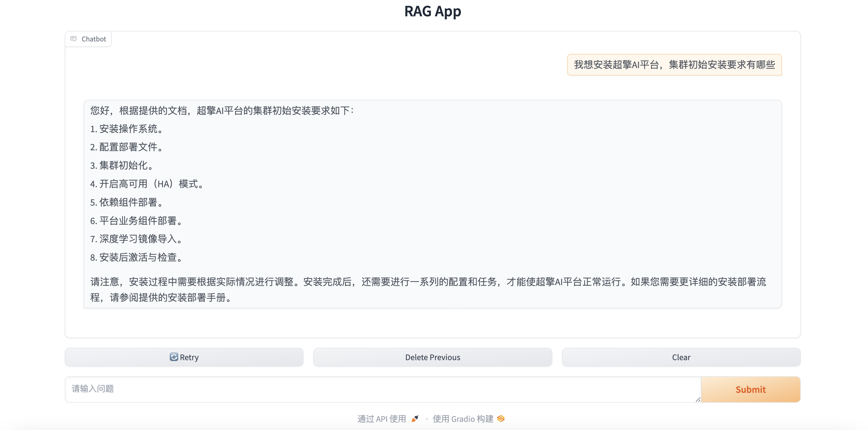Click the reply intro line 您好，根据提供的文档
This screenshot has height=430, width=868.
(x=222, y=110)
